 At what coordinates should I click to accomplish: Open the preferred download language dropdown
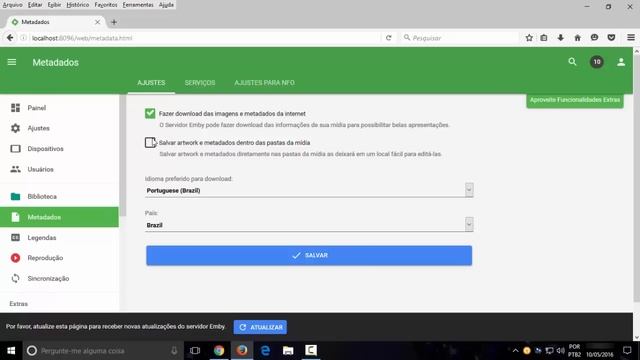coord(309,190)
